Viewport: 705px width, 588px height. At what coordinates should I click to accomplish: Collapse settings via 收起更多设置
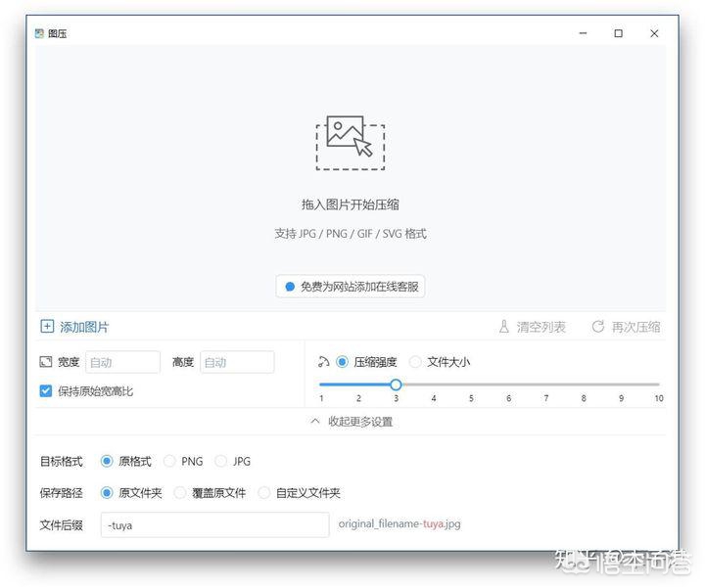click(351, 422)
